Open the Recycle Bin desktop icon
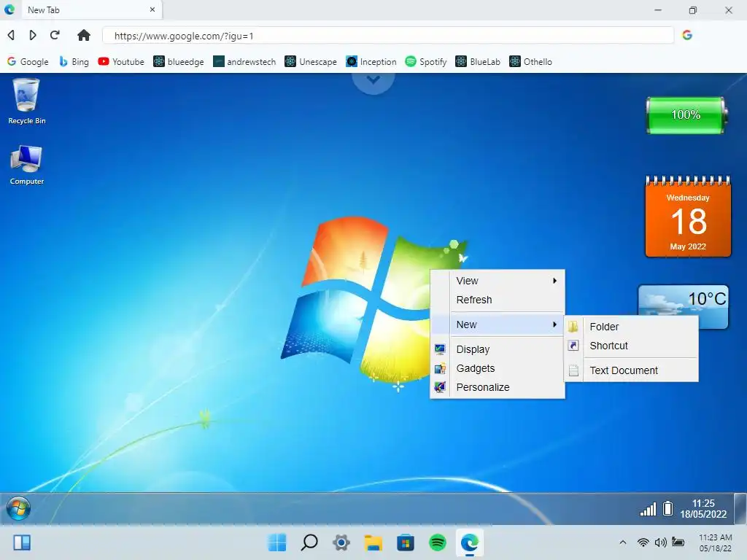747x560 pixels. 27,101
